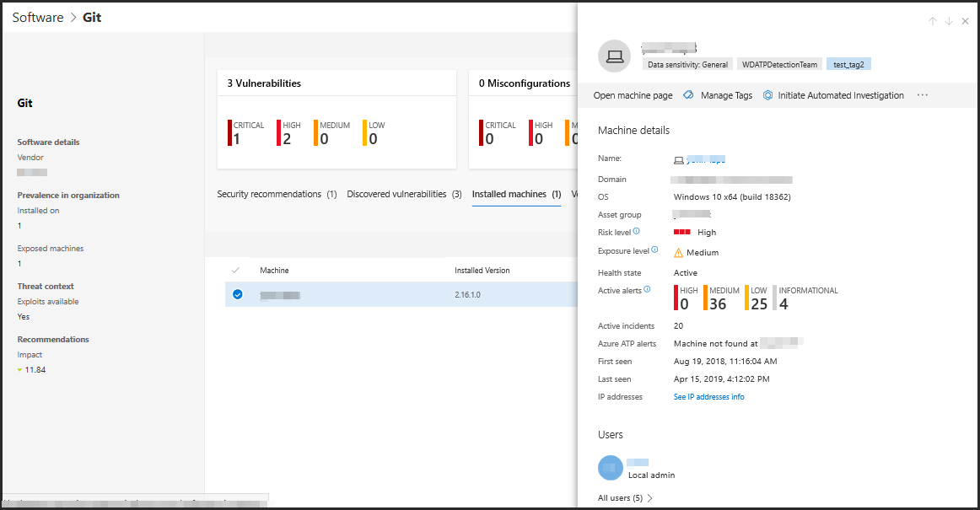
Task: Switch to the Discovered vulnerabilities tab
Action: pos(404,194)
